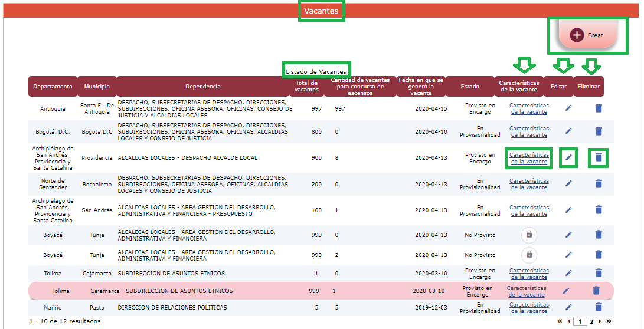The height and width of the screenshot is (329, 644).
Task: Go to page 2 of results
Action: [x=591, y=321]
